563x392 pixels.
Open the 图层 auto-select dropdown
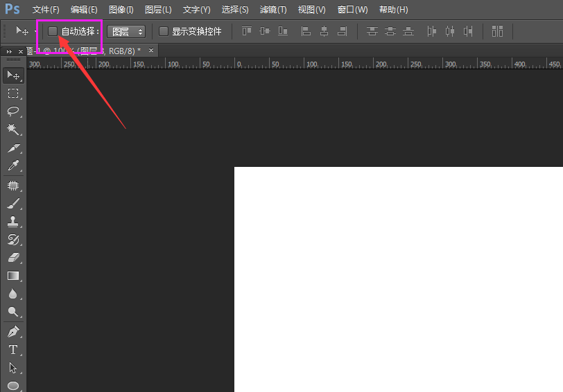126,32
